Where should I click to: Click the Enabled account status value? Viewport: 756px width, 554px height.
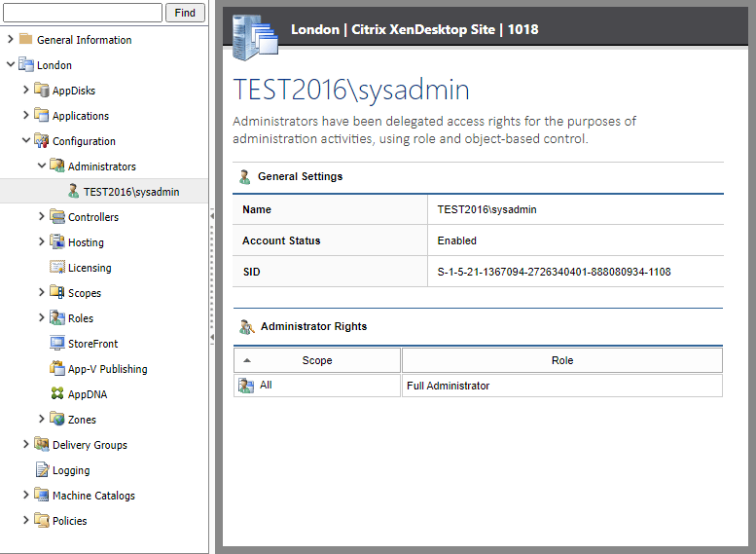point(456,240)
